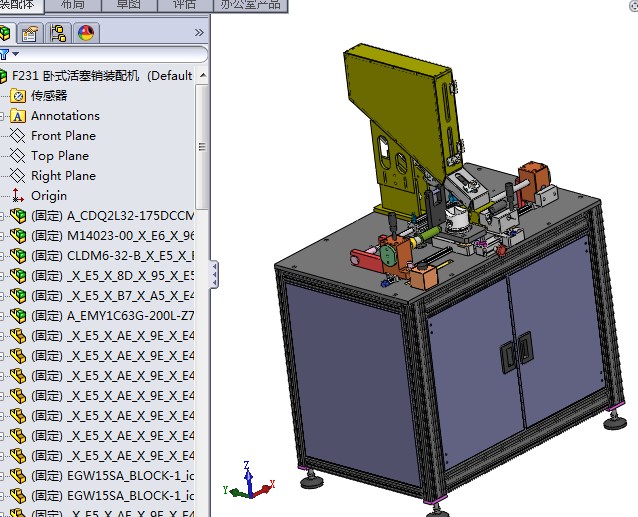The height and width of the screenshot is (517, 638).
Task: Switch to the 装配体 tab
Action: pyautogui.click(x=21, y=6)
